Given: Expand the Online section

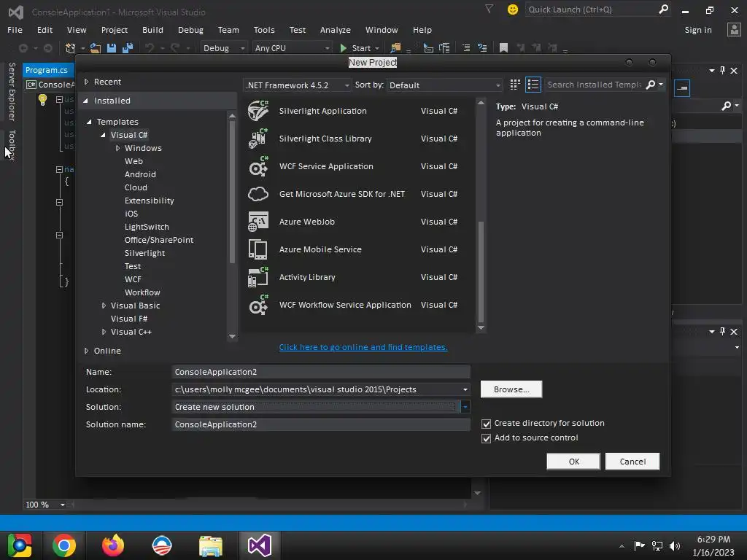Looking at the screenshot, I should 86,351.
